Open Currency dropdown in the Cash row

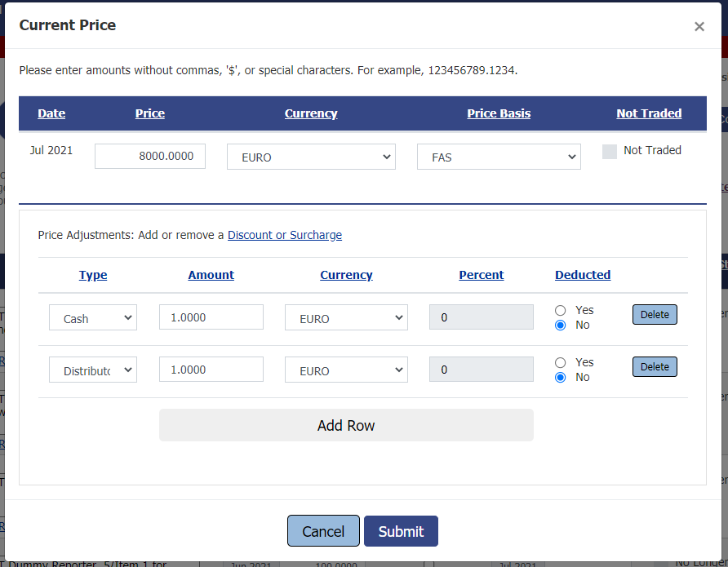point(346,318)
